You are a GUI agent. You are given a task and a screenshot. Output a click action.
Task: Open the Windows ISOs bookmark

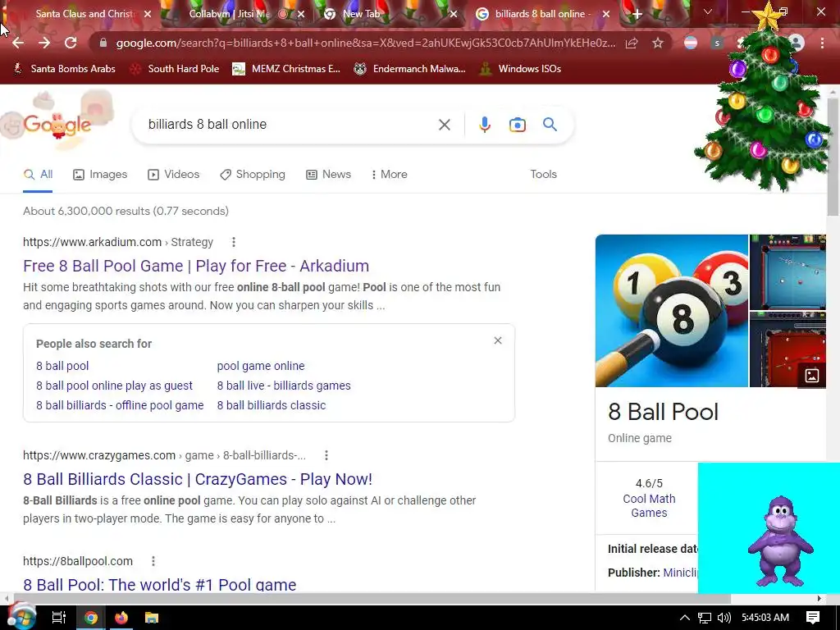tap(520, 69)
